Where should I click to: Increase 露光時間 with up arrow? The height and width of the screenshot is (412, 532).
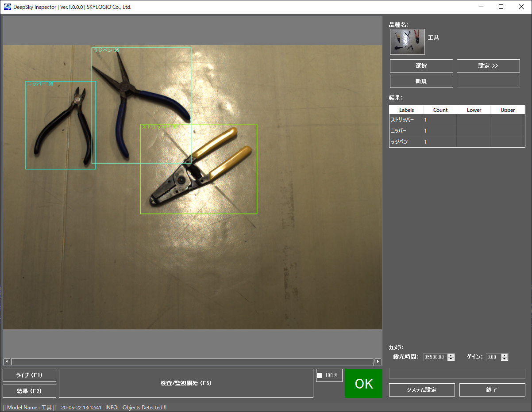pyautogui.click(x=451, y=355)
